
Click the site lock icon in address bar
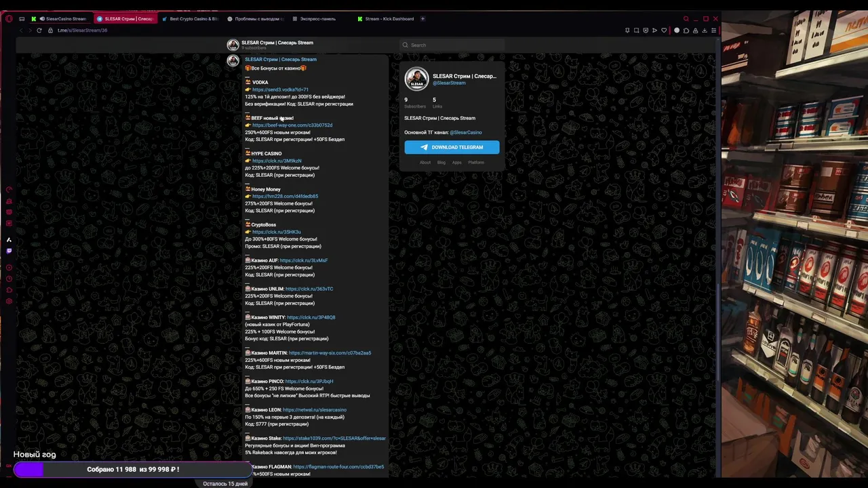click(x=50, y=30)
